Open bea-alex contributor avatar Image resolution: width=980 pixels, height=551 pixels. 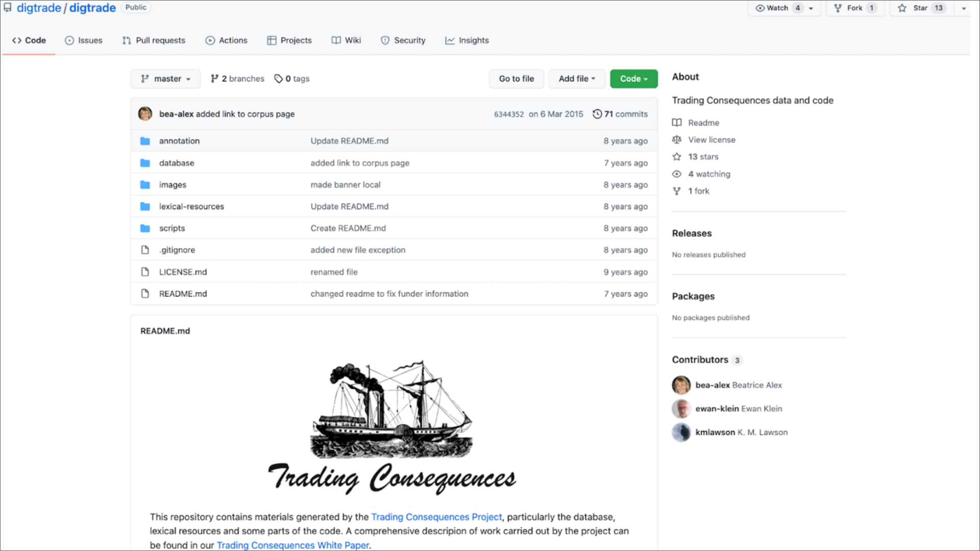click(681, 385)
